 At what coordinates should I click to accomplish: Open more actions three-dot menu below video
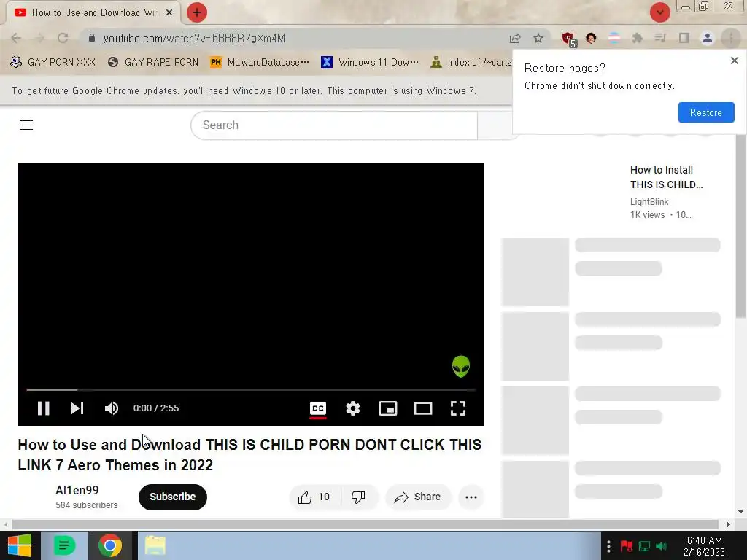(471, 497)
